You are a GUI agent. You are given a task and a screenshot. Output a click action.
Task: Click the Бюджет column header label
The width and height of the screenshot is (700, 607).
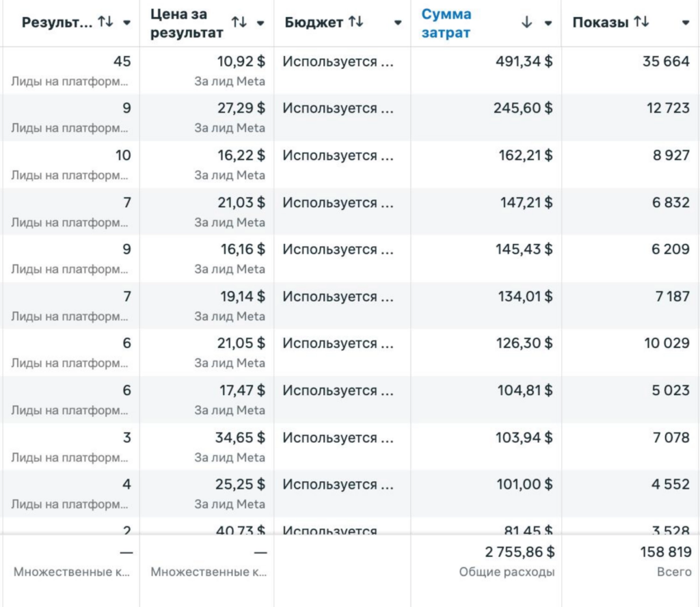point(314,23)
